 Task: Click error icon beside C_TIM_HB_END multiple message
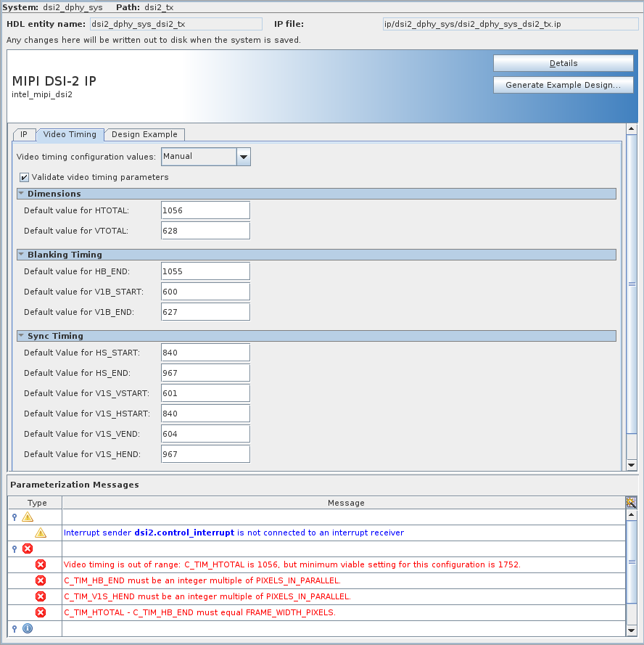tap(41, 580)
